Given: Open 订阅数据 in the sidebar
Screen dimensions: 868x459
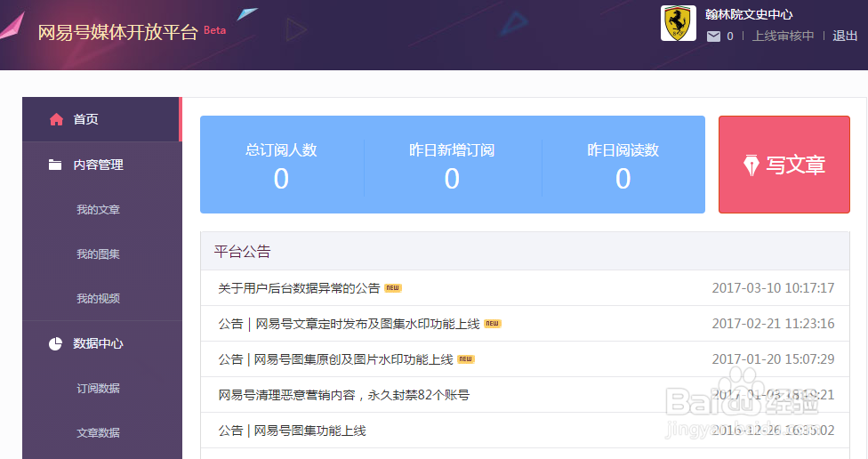Looking at the screenshot, I should coord(98,389).
